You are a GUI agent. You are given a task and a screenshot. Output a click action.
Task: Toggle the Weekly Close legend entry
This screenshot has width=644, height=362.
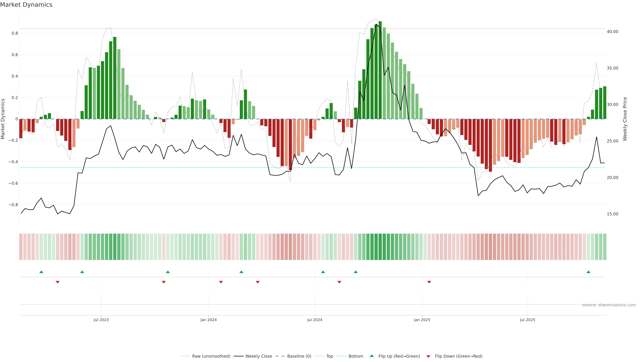258,356
